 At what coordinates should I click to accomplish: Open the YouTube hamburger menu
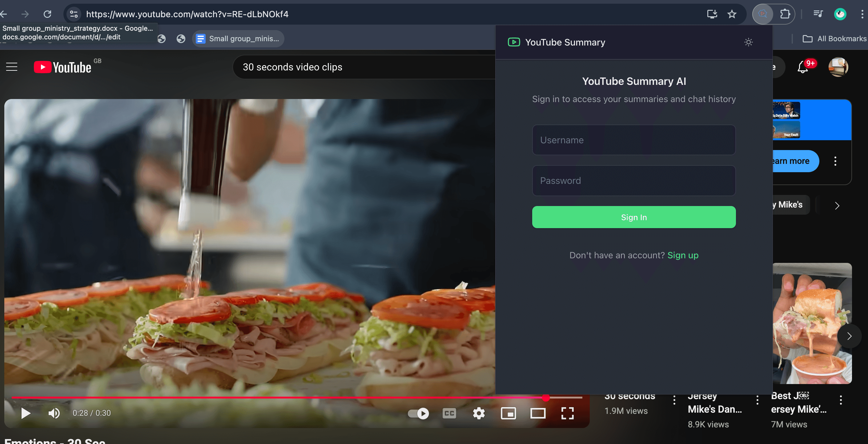point(11,67)
